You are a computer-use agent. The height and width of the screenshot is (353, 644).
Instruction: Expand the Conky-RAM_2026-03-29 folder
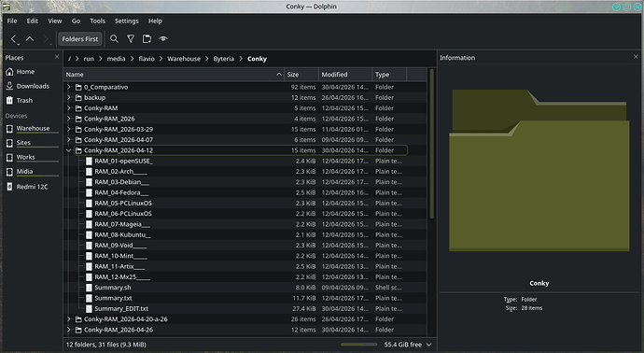tap(69, 130)
